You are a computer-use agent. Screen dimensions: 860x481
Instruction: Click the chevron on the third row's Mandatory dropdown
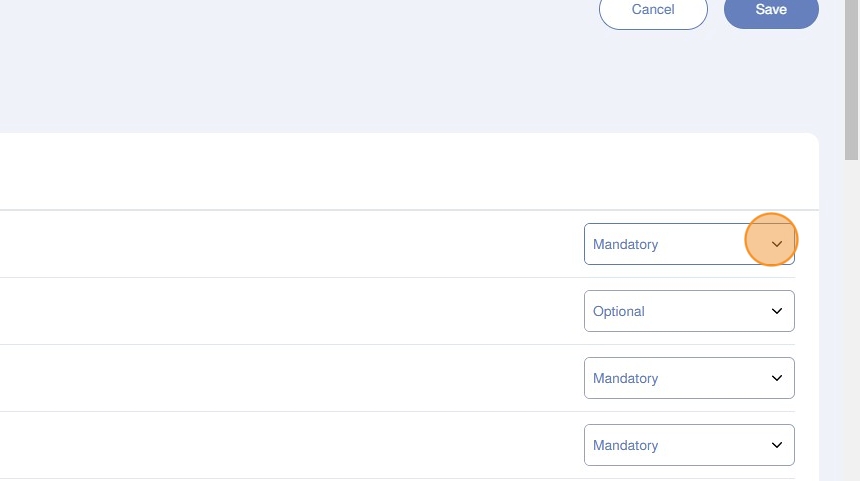pos(777,378)
